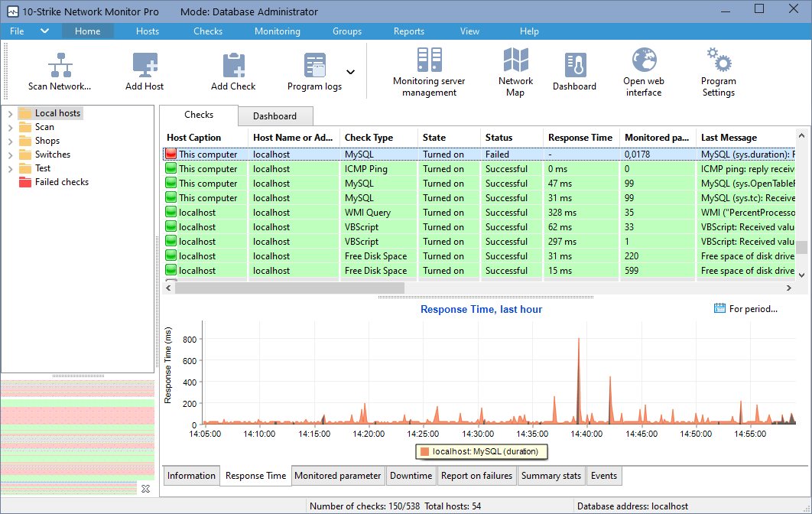Sort by the Check Type column header

(378, 138)
